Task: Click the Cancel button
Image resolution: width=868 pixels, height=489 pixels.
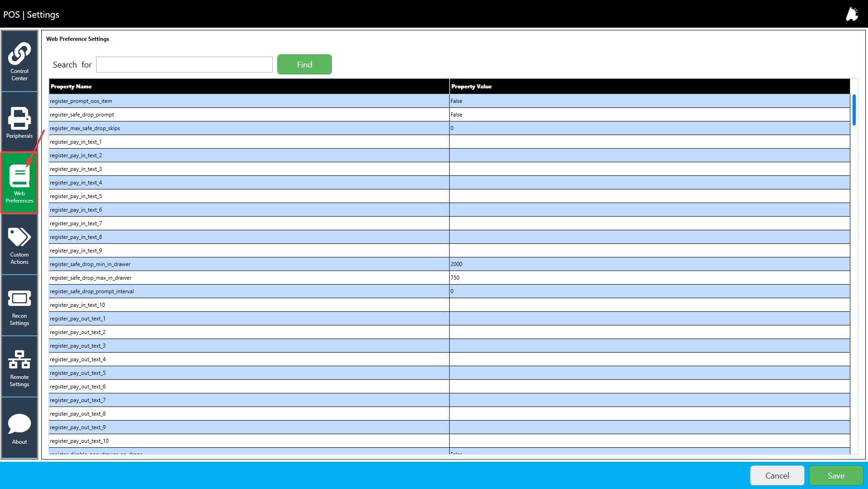Action: click(777, 475)
